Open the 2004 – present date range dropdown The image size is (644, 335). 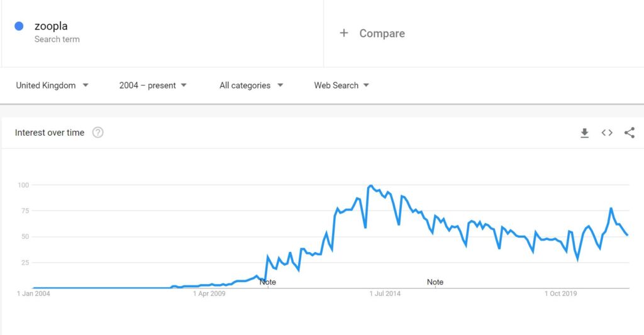coord(153,85)
